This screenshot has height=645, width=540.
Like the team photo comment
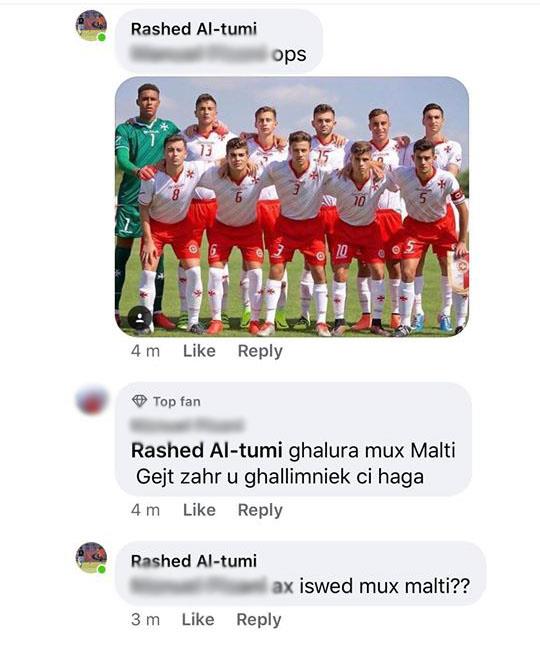click(199, 351)
